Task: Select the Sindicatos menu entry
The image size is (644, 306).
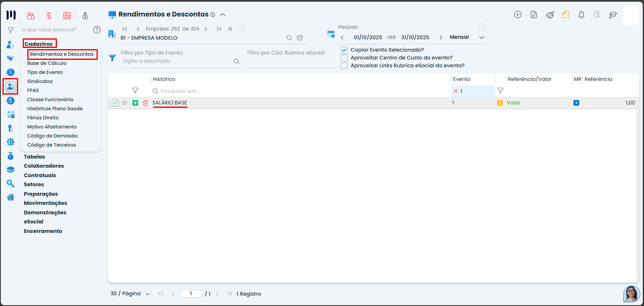Action: (40, 81)
